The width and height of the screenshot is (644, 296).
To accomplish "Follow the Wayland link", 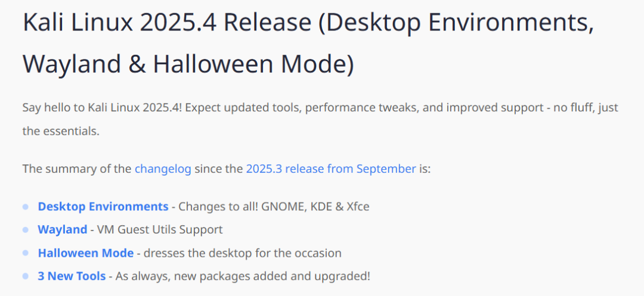I will click(63, 229).
